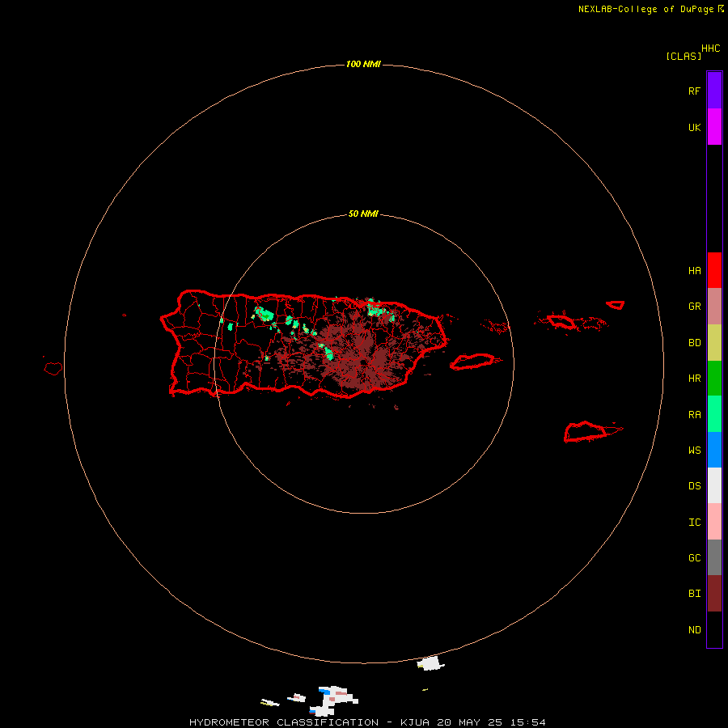The image size is (728, 728).
Task: Click the HA legend label
Action: pyautogui.click(x=694, y=270)
